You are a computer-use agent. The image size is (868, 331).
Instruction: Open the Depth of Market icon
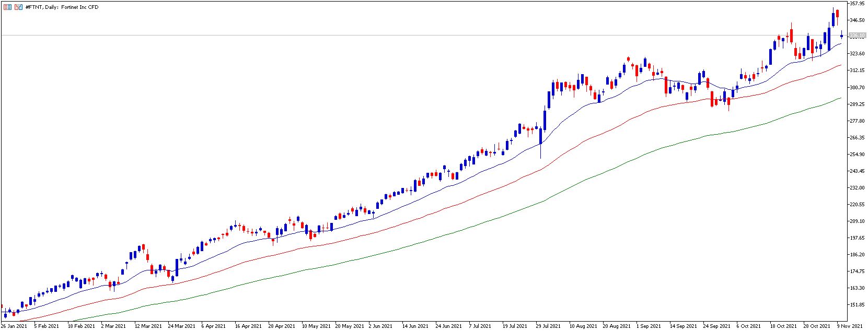(7, 7)
